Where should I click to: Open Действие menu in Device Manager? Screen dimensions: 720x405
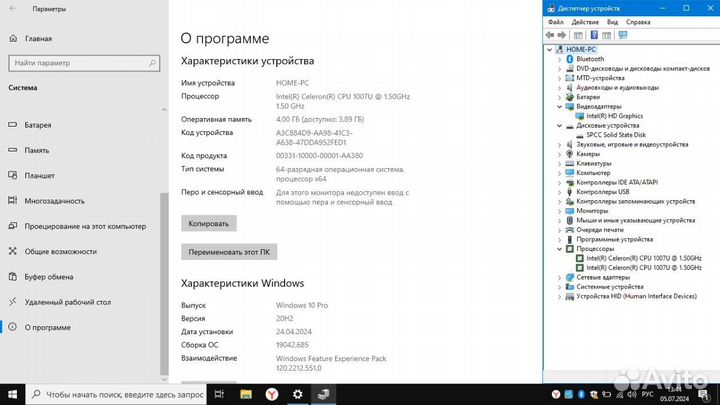tap(585, 22)
